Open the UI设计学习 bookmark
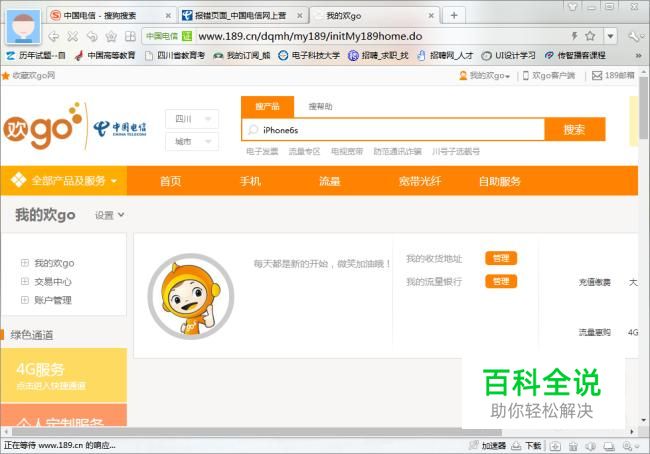Screen dimensions: 650x454 pyautogui.click(x=509, y=55)
